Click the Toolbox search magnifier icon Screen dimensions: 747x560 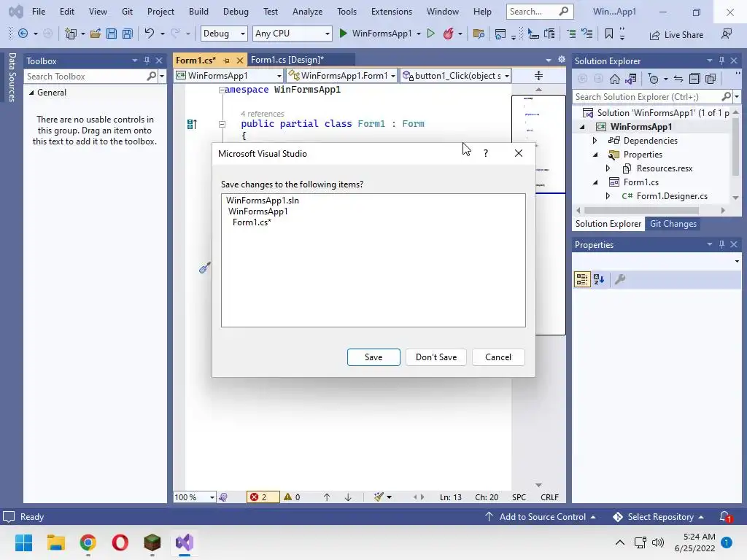(x=152, y=76)
